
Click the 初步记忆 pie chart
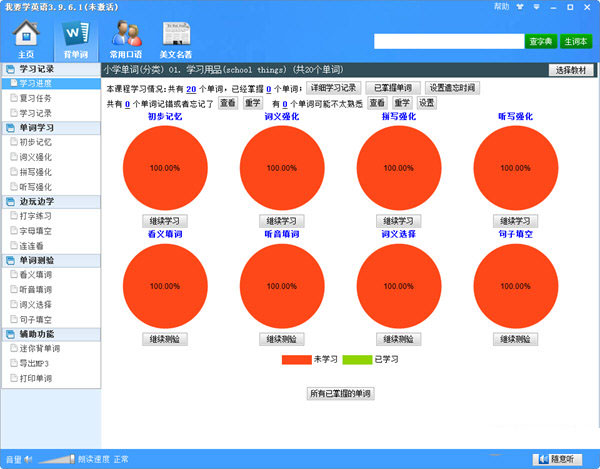point(165,168)
